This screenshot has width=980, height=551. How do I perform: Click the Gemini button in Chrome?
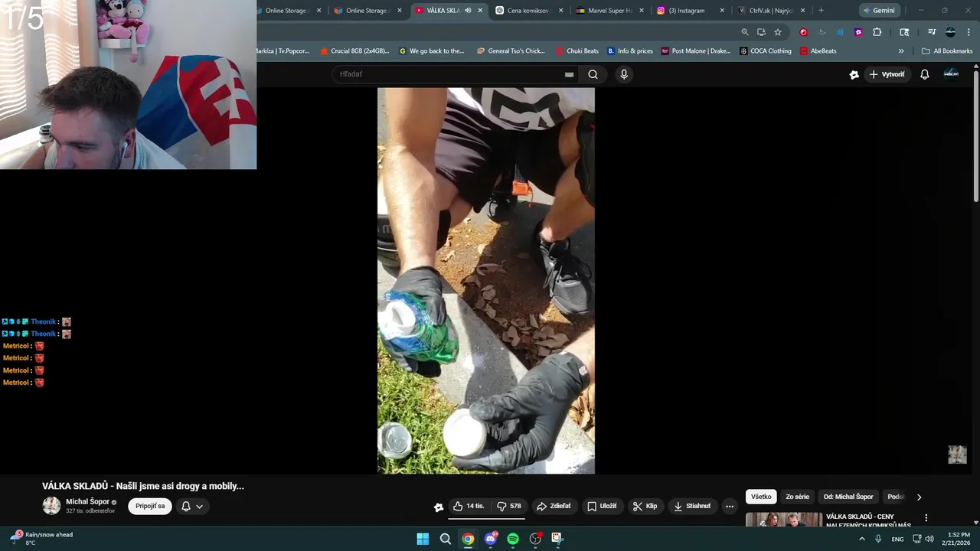pyautogui.click(x=878, y=11)
